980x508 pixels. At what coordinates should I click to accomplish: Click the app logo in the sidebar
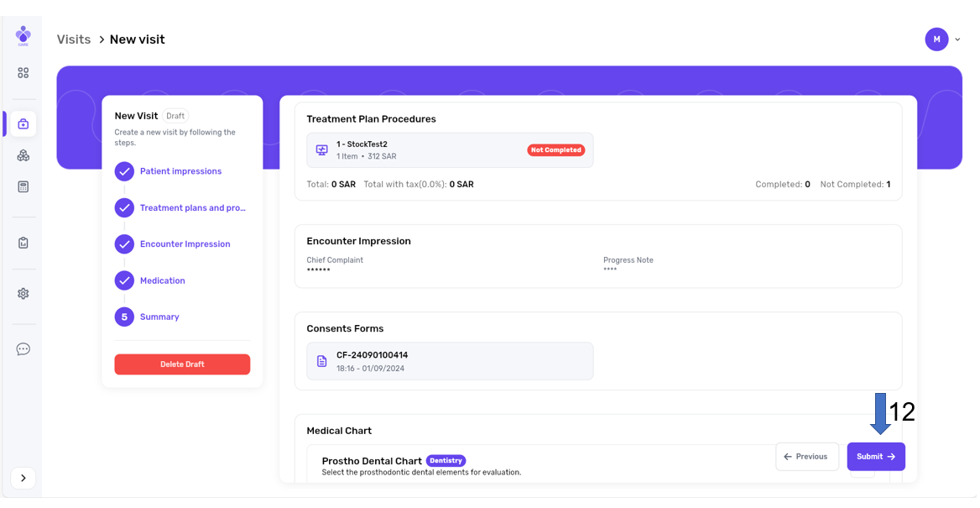coord(23,35)
